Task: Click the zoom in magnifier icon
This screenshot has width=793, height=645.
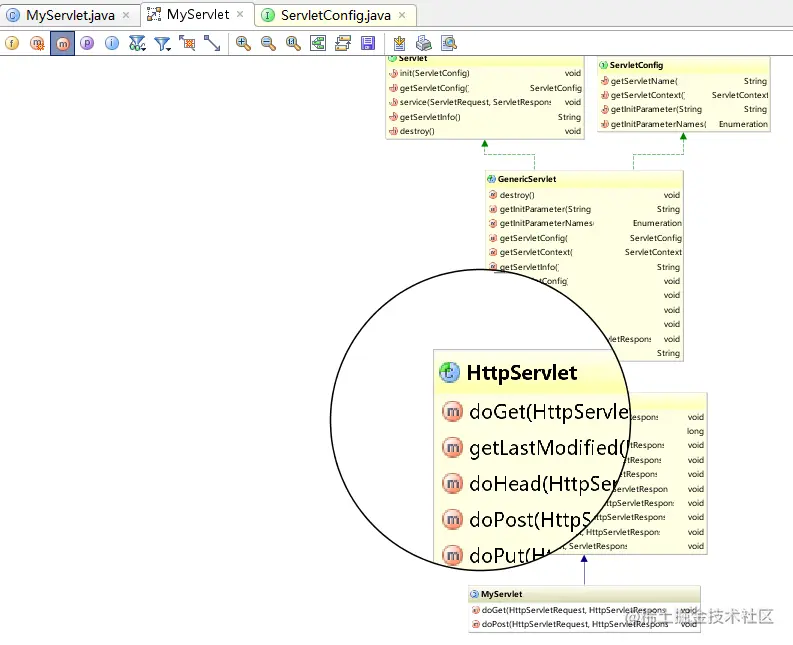Action: pyautogui.click(x=243, y=44)
